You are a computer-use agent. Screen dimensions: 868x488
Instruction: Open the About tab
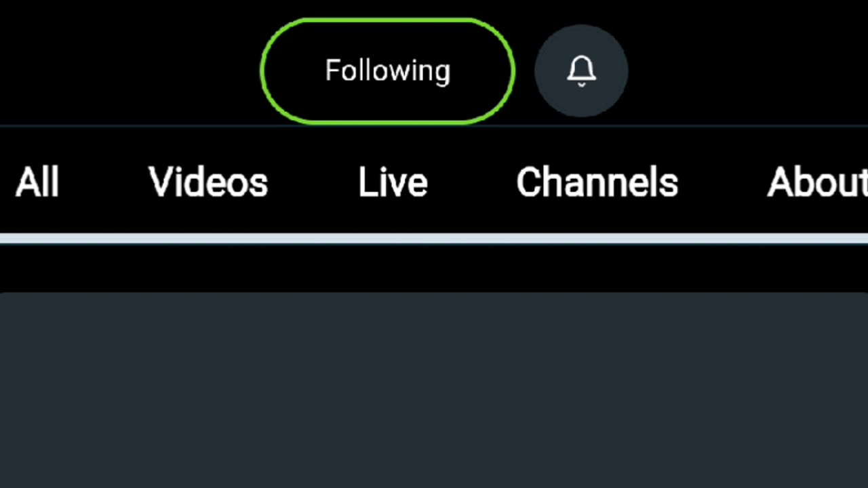816,182
